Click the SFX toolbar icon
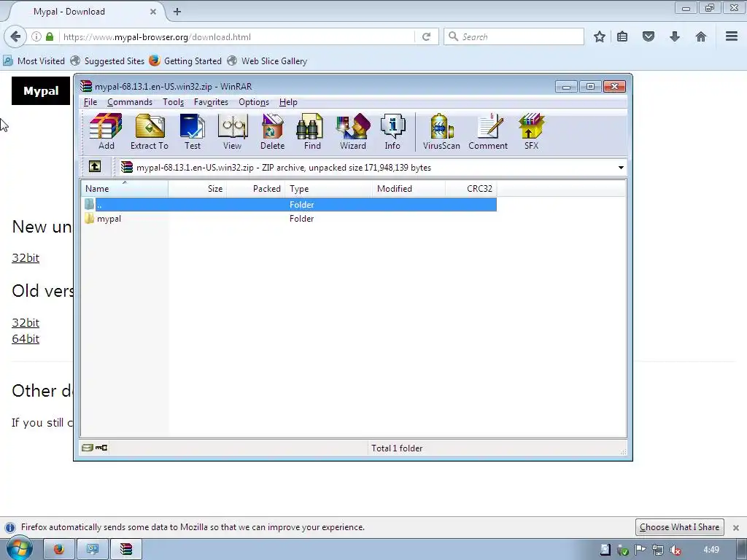The height and width of the screenshot is (560, 747). [x=531, y=132]
